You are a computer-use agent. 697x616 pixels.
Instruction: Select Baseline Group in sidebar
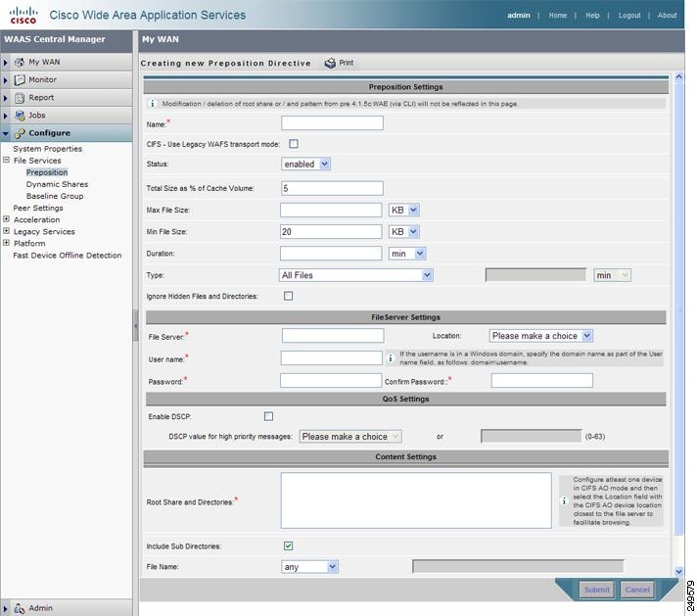55,196
